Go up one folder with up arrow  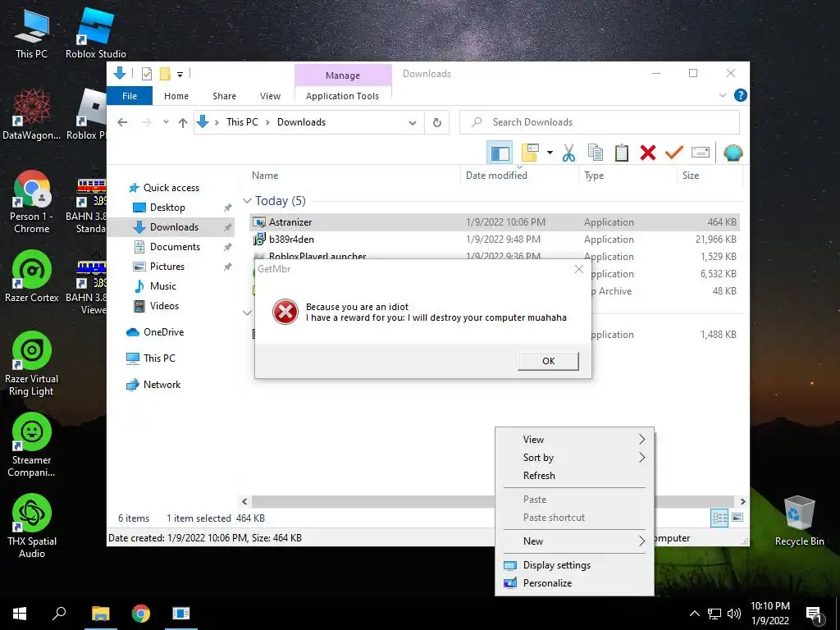click(183, 123)
